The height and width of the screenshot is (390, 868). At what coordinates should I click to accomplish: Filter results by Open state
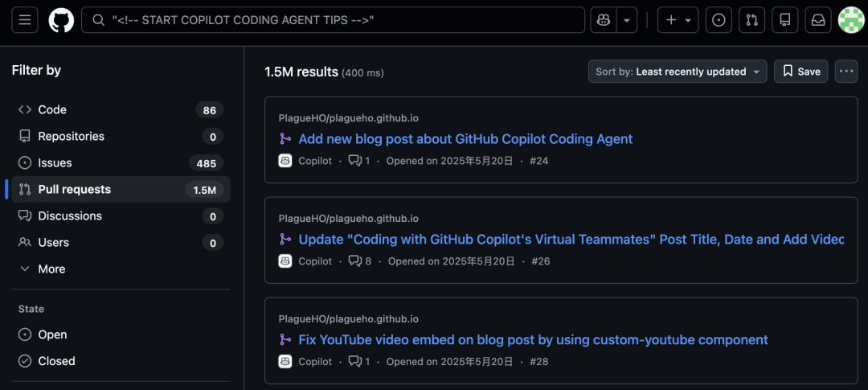[52, 335]
